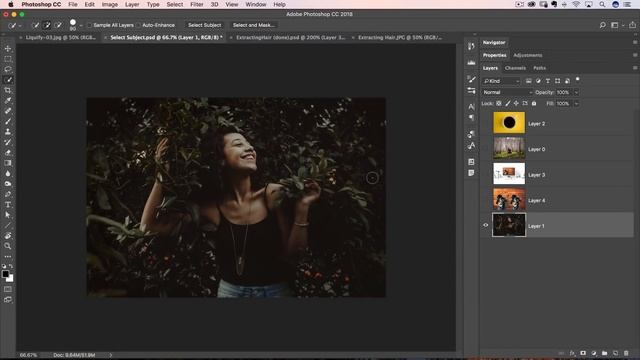
Task: Switch to the Channels tab
Action: coord(515,68)
